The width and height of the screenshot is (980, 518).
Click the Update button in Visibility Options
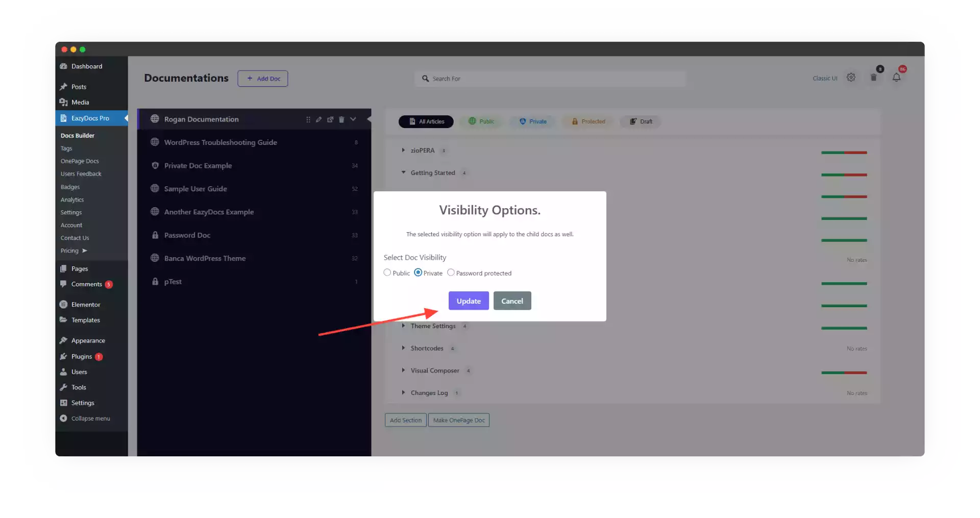coord(468,301)
